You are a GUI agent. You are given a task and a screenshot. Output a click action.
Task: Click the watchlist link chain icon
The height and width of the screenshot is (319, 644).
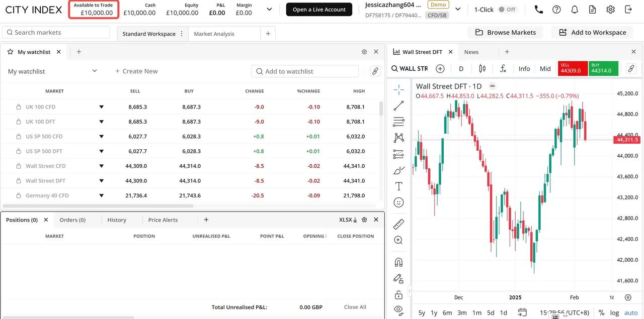[x=375, y=71]
